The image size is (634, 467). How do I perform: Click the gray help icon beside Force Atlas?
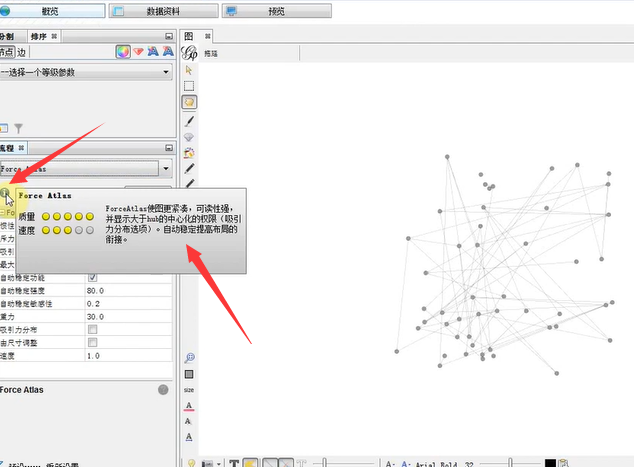point(163,390)
